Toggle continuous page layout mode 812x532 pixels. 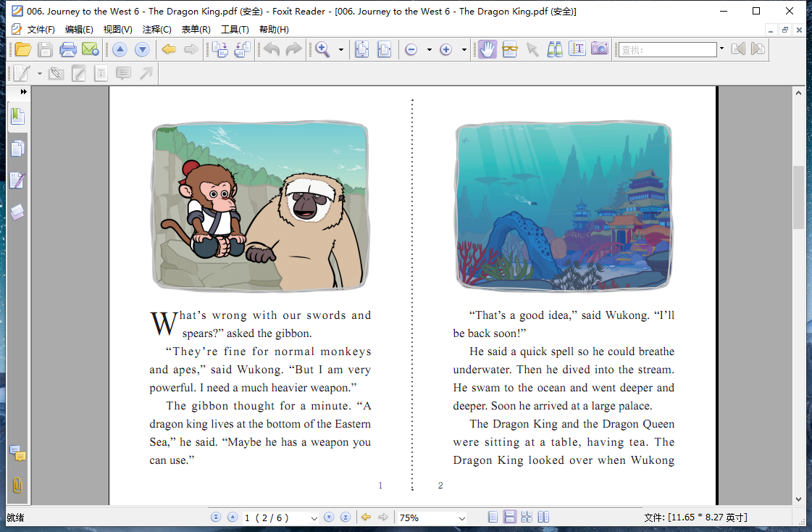click(x=510, y=518)
